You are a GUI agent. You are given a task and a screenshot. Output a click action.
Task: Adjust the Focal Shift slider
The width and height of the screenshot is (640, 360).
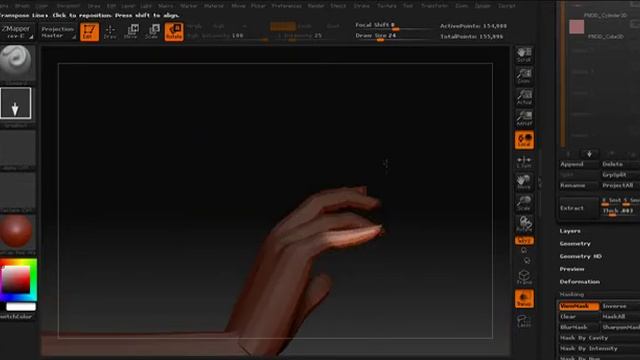tap(393, 27)
